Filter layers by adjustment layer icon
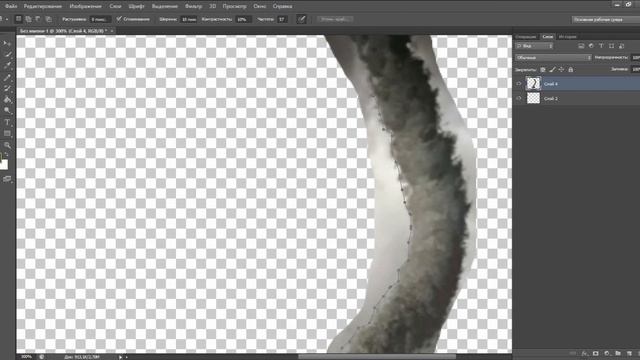 click(591, 46)
